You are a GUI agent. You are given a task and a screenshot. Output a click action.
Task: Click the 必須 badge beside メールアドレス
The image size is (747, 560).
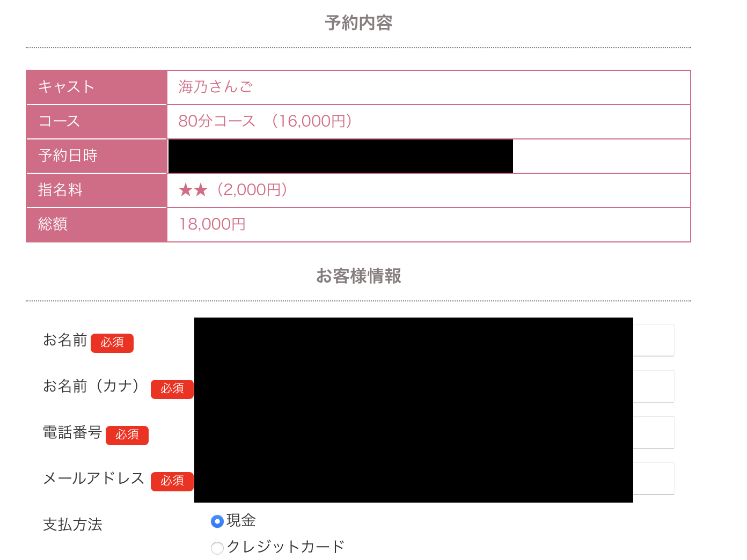172,481
